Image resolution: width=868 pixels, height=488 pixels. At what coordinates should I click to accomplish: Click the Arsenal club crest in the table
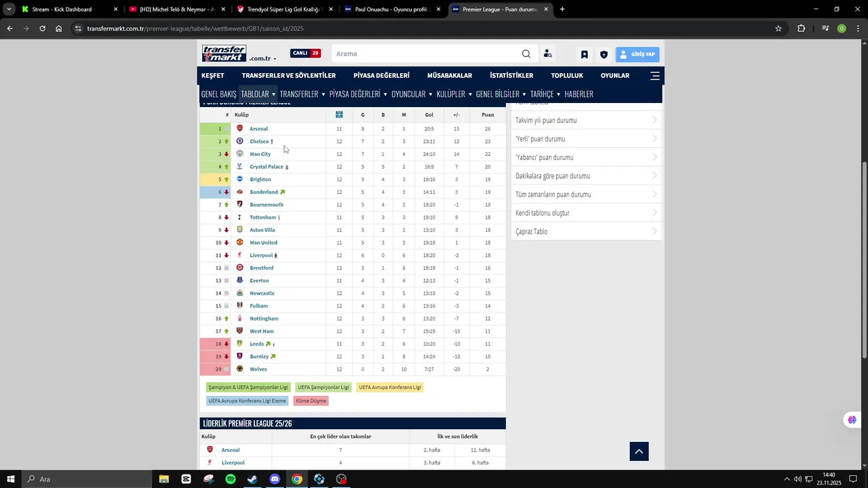coord(239,128)
